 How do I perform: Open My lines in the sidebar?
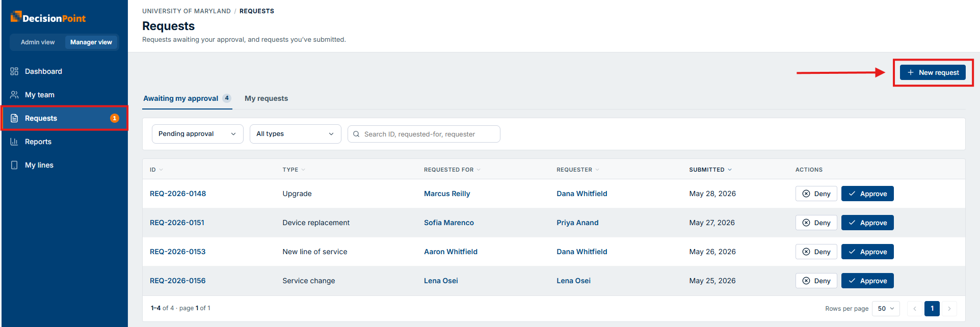tap(65, 165)
